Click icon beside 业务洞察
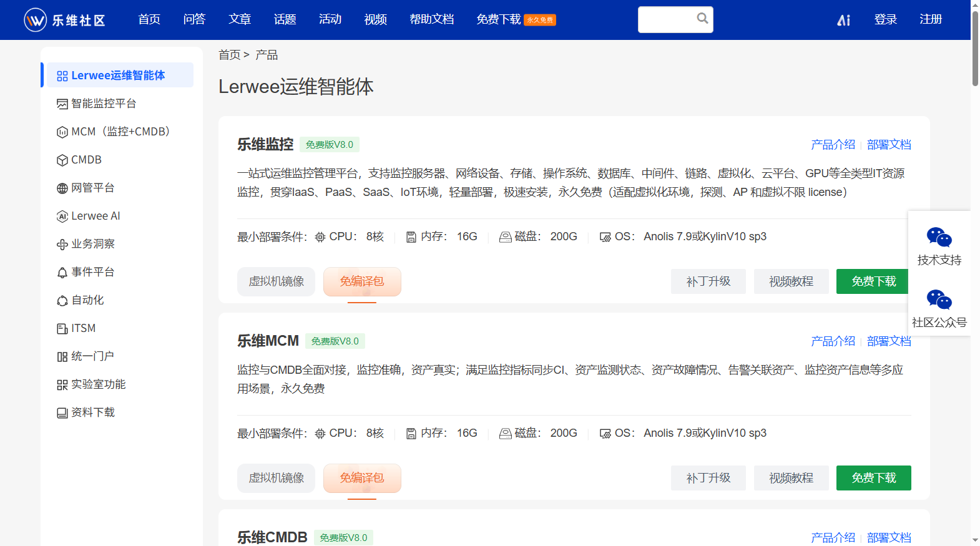The image size is (980, 546). [x=62, y=245]
